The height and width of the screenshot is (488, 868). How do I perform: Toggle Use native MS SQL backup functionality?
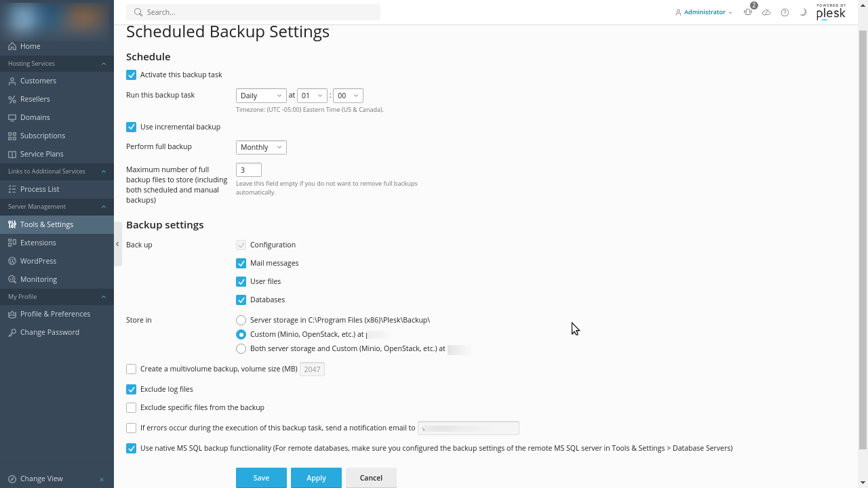click(132, 448)
